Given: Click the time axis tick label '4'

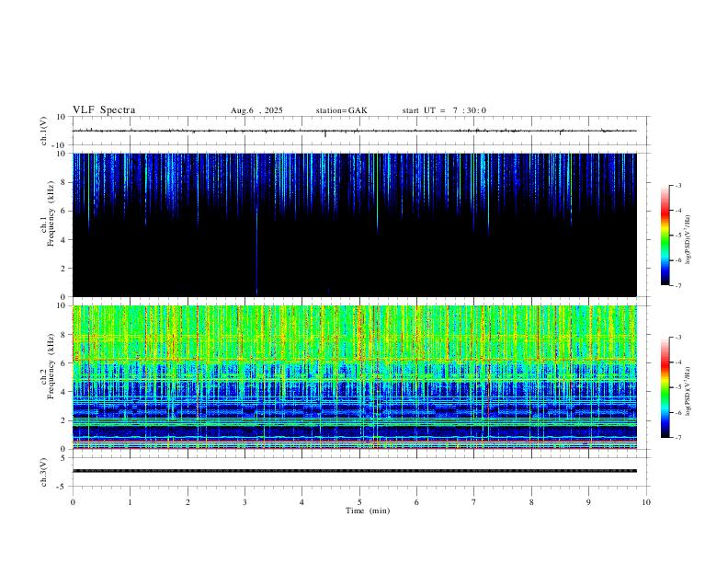Looking at the screenshot, I should (x=301, y=502).
